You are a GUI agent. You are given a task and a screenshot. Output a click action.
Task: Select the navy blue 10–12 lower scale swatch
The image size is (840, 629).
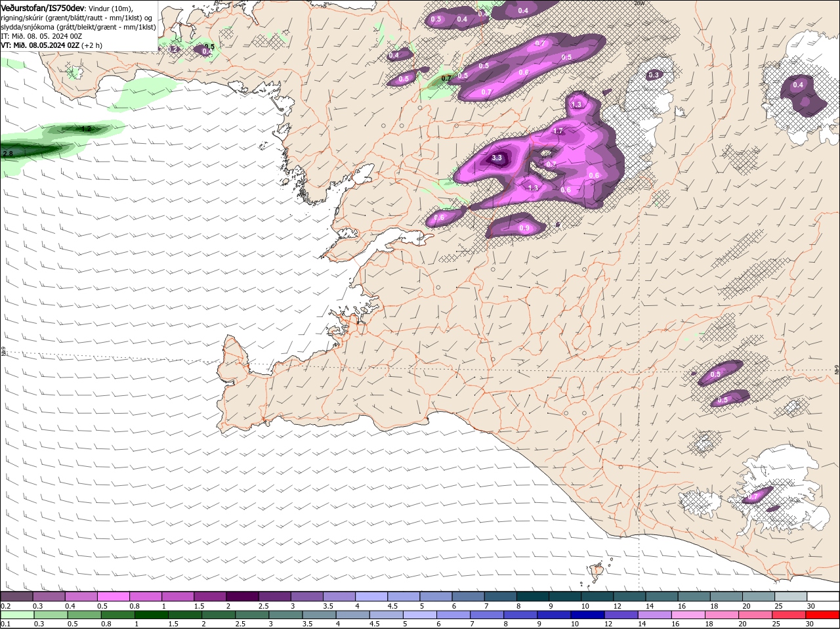tap(589, 615)
